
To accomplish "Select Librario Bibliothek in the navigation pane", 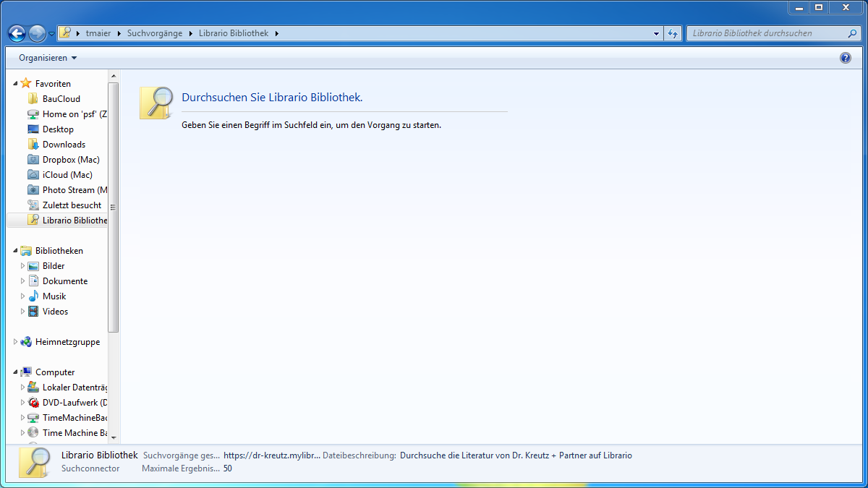I will 74,221.
